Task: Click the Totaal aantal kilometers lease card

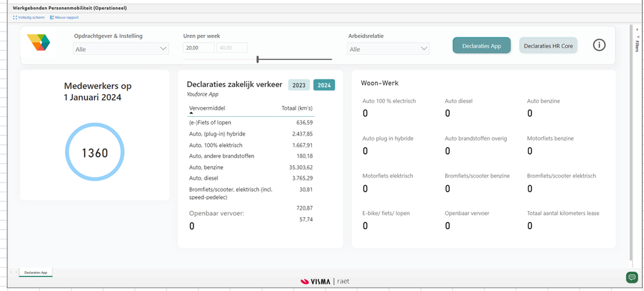Action: pos(563,219)
